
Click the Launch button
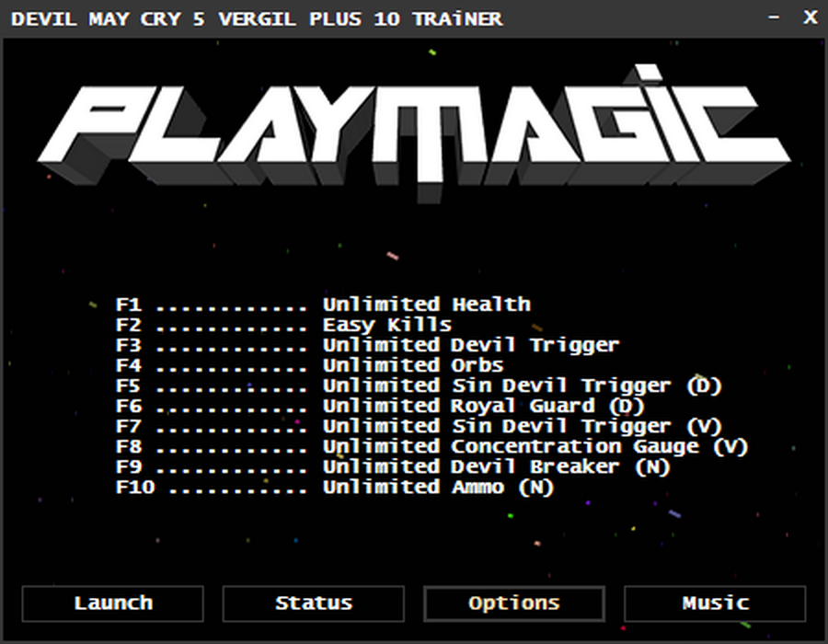pos(112,604)
